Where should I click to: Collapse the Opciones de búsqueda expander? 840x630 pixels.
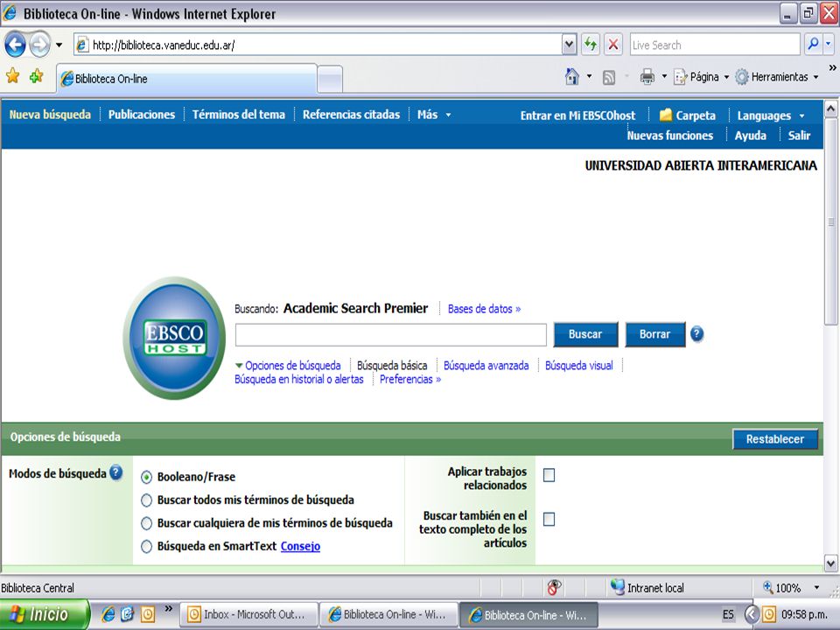288,366
